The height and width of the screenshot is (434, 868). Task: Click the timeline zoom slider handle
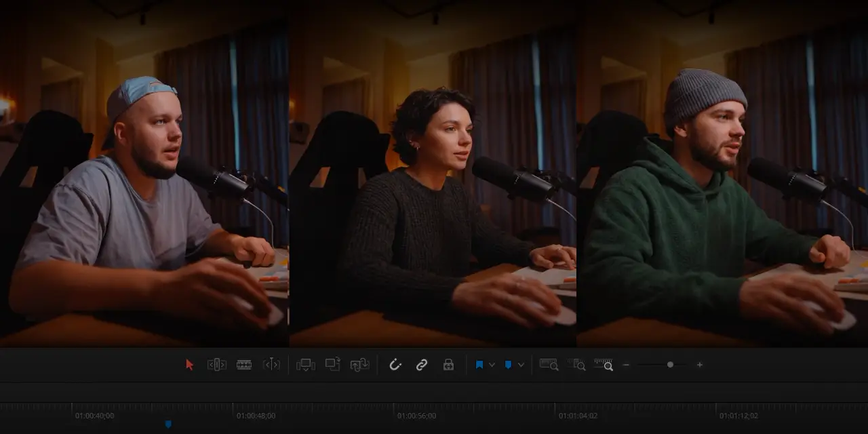point(670,365)
